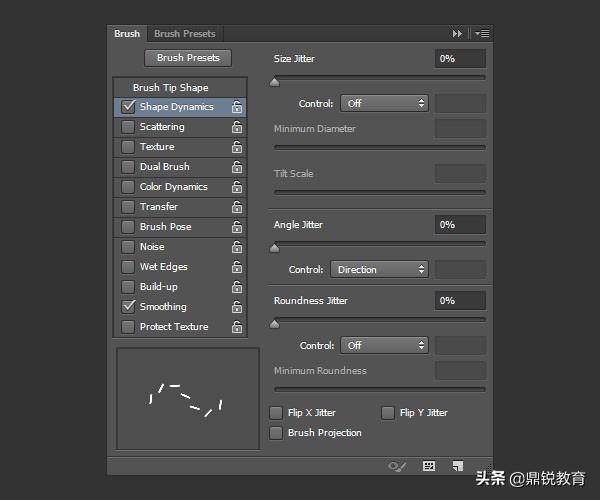The height and width of the screenshot is (500, 600).
Task: Click the brush stroke preview area
Action: click(x=188, y=399)
